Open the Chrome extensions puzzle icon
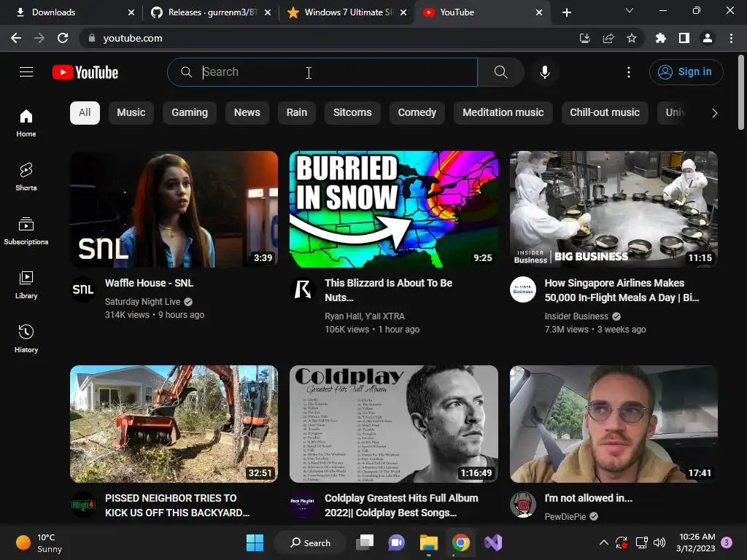Screen dimensions: 747x560 tap(660, 38)
